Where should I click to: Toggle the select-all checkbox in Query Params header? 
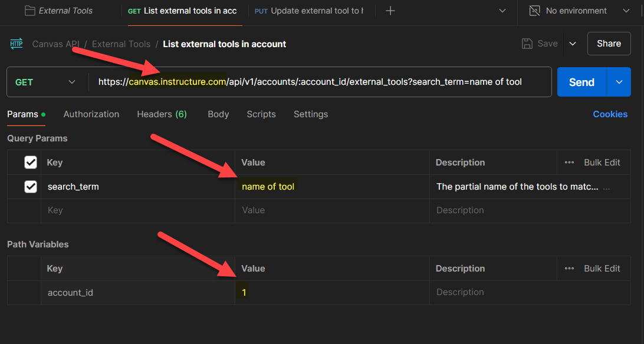[x=30, y=162]
